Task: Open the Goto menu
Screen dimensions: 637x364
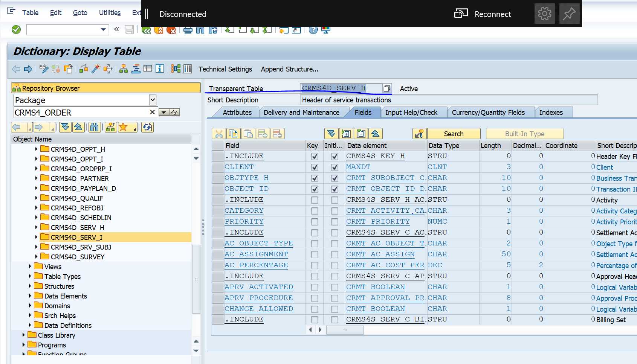Action: click(80, 13)
